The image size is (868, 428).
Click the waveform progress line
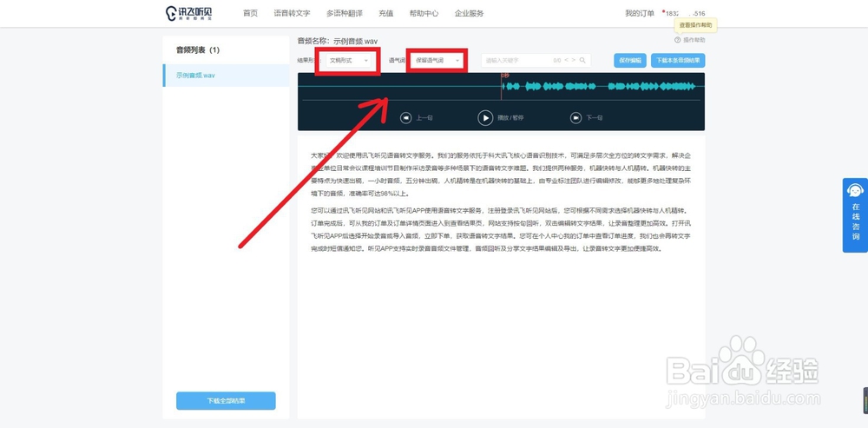click(x=501, y=100)
